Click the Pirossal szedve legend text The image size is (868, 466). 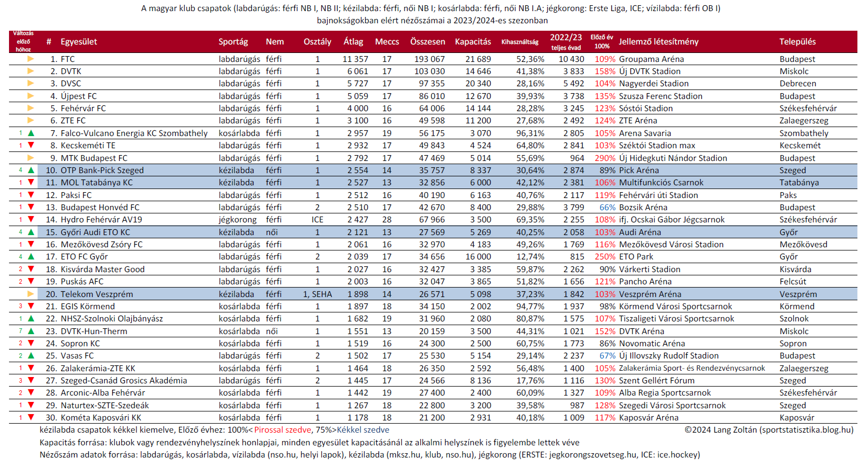tap(283, 430)
